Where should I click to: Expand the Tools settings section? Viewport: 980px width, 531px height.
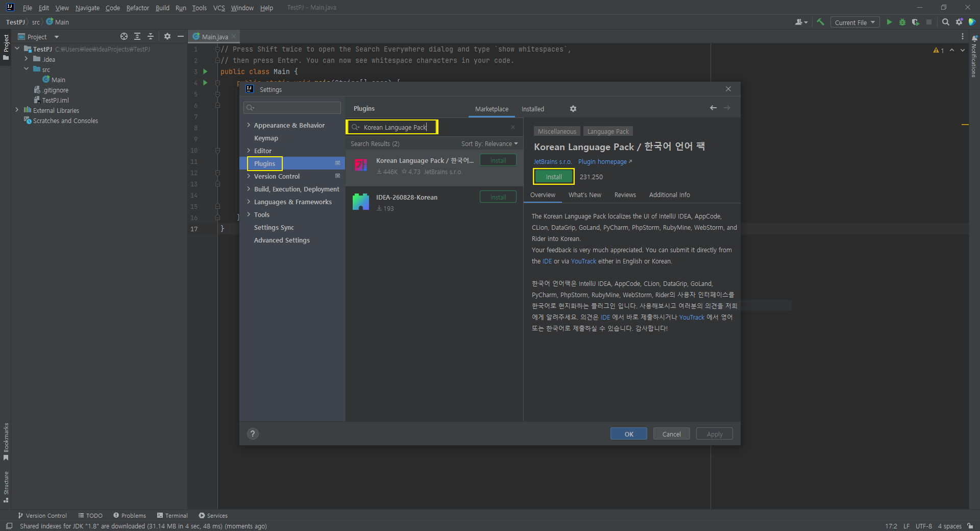[x=249, y=214]
